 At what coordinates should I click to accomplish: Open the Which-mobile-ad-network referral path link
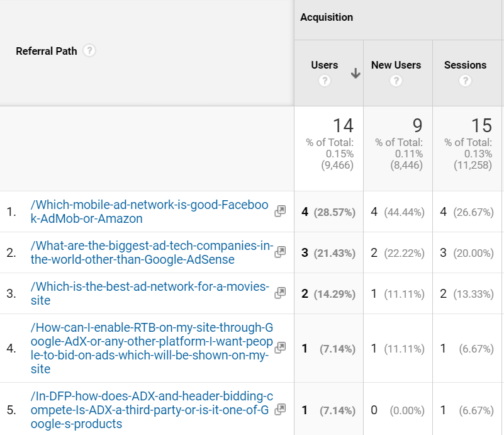(x=147, y=212)
